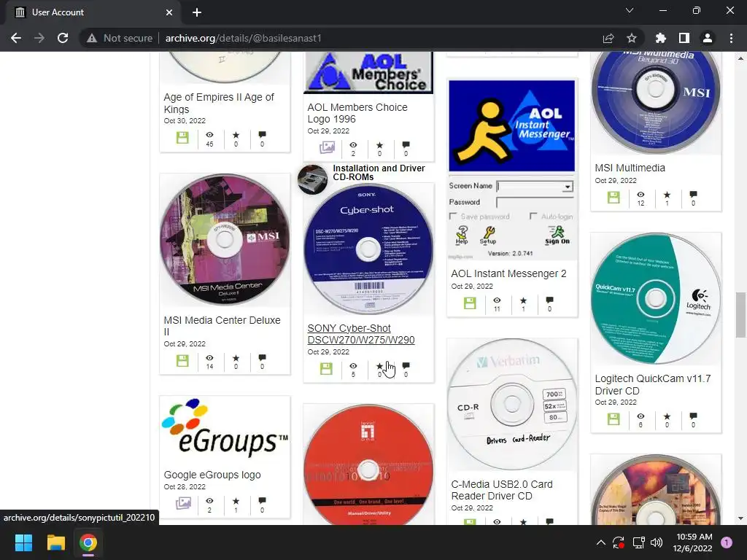Select the User Account tab
This screenshot has width=747, height=560.
(x=91, y=12)
